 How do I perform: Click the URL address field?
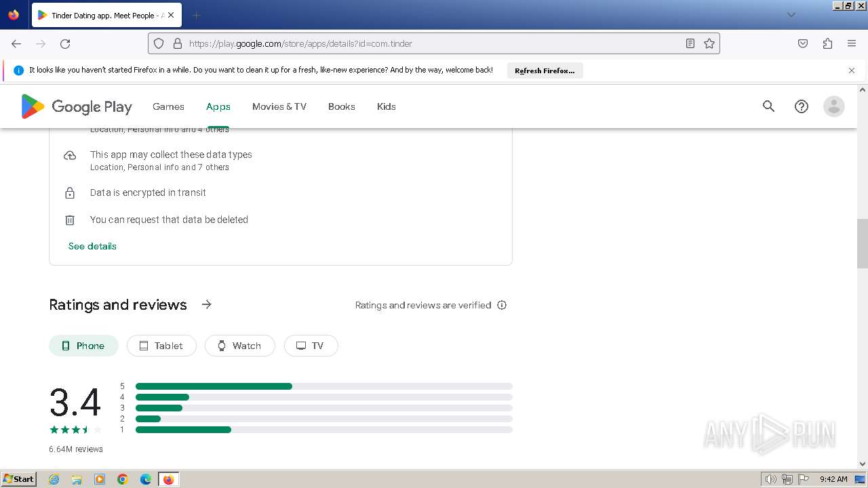click(x=434, y=43)
